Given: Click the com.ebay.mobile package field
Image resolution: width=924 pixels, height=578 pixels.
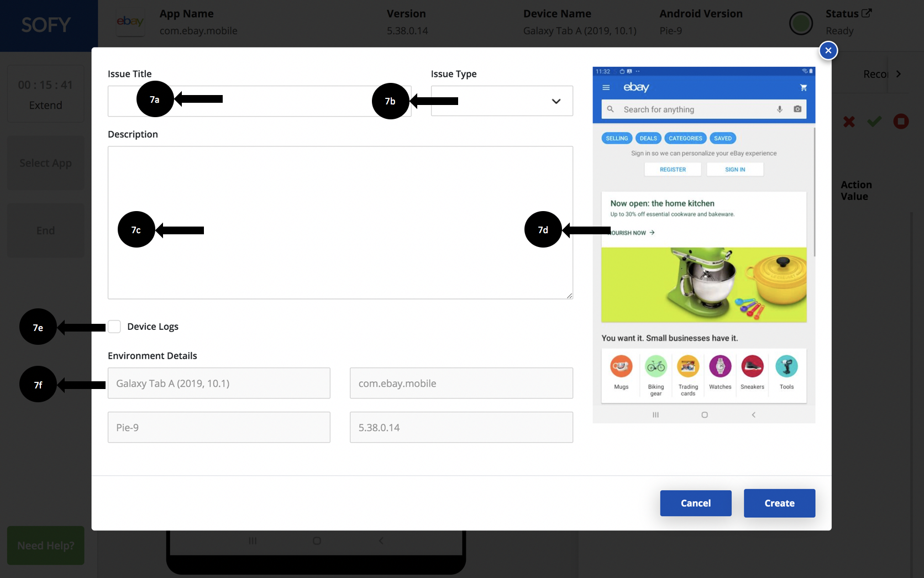Looking at the screenshot, I should pyautogui.click(x=461, y=383).
